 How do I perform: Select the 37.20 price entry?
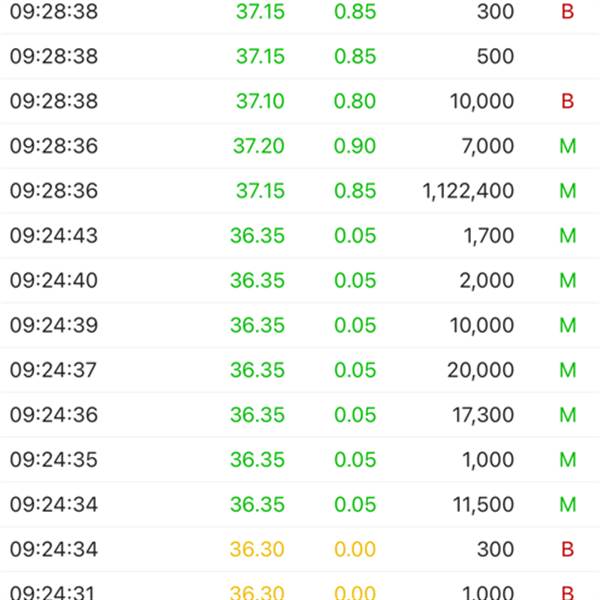(259, 146)
